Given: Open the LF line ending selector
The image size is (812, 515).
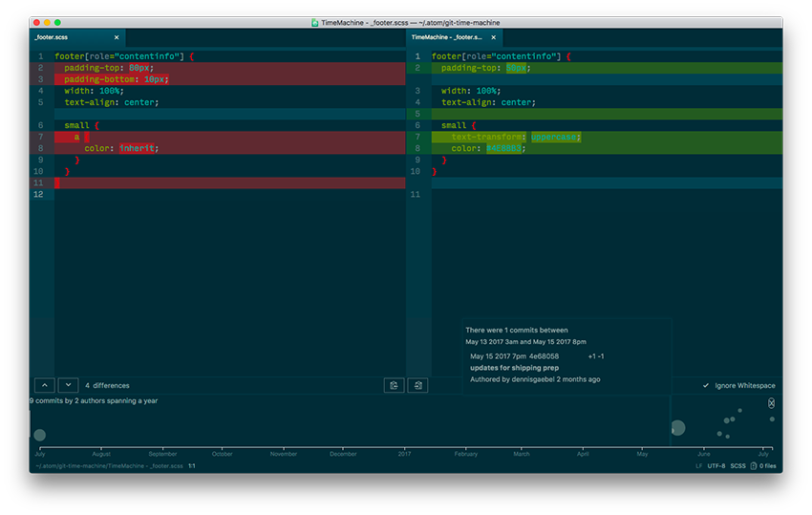Looking at the screenshot, I should tap(698, 466).
